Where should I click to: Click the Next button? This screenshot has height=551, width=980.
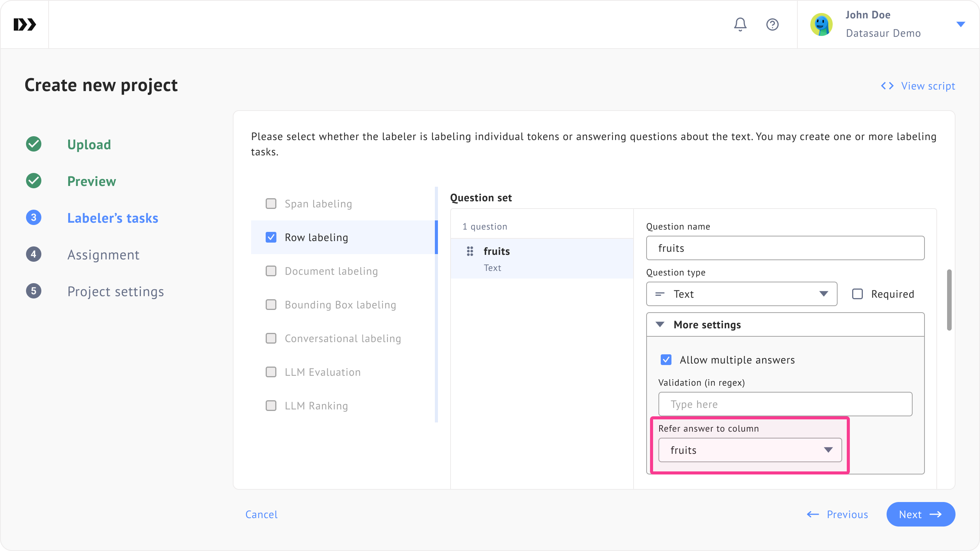[x=920, y=514]
